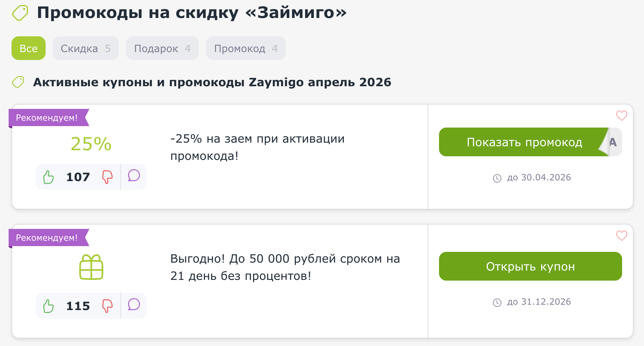Click the green tag icon beside the page title
The width and height of the screenshot is (644, 346).
tap(20, 12)
